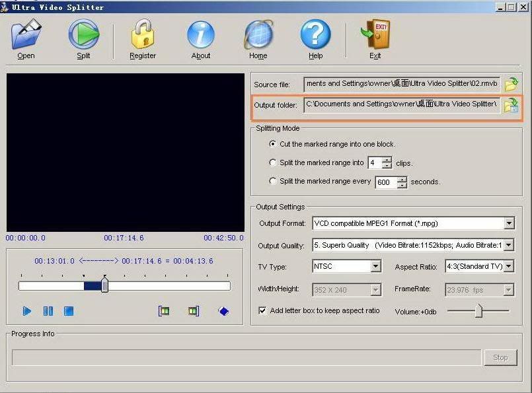
Task: Increase the clips count spinner
Action: point(387,160)
